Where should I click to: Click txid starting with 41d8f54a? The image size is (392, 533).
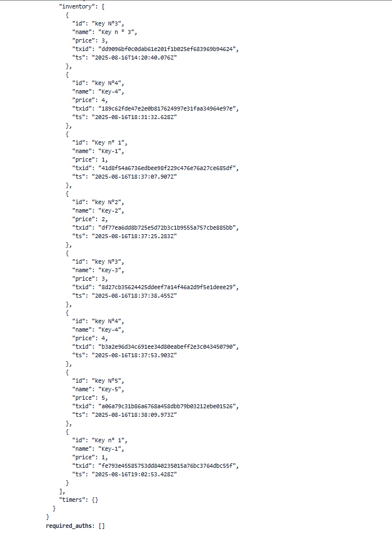167,168
